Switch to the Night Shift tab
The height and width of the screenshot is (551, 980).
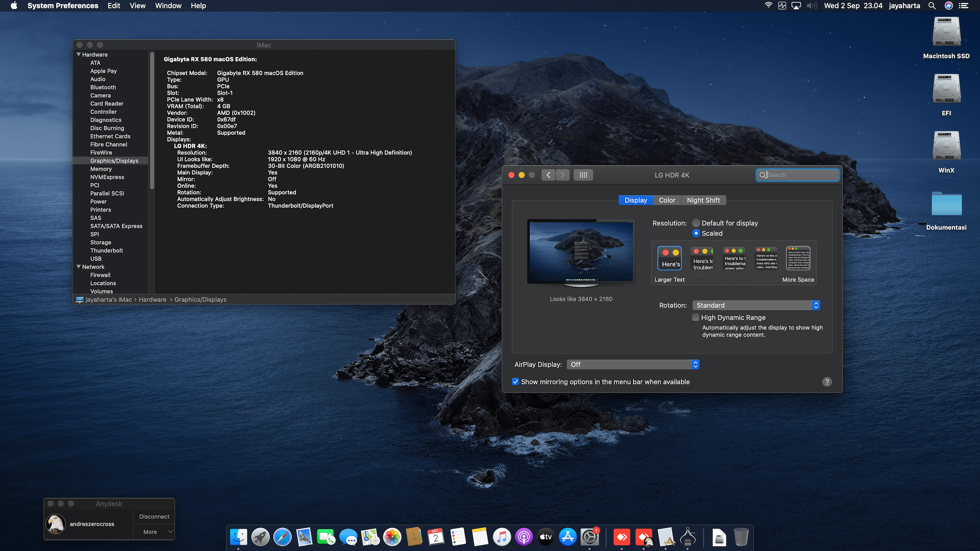click(704, 200)
